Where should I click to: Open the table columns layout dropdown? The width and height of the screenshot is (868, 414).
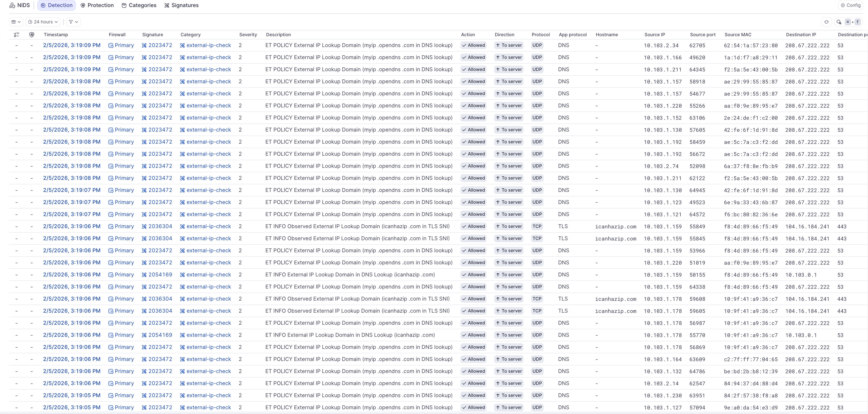click(16, 22)
